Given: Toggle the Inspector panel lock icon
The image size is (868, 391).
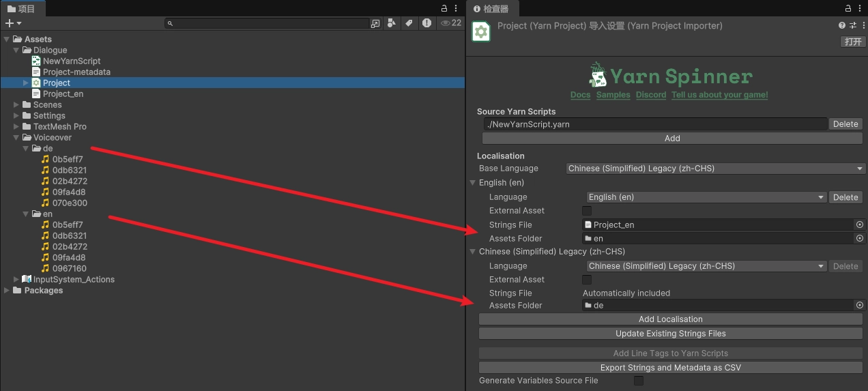Looking at the screenshot, I should (x=848, y=8).
